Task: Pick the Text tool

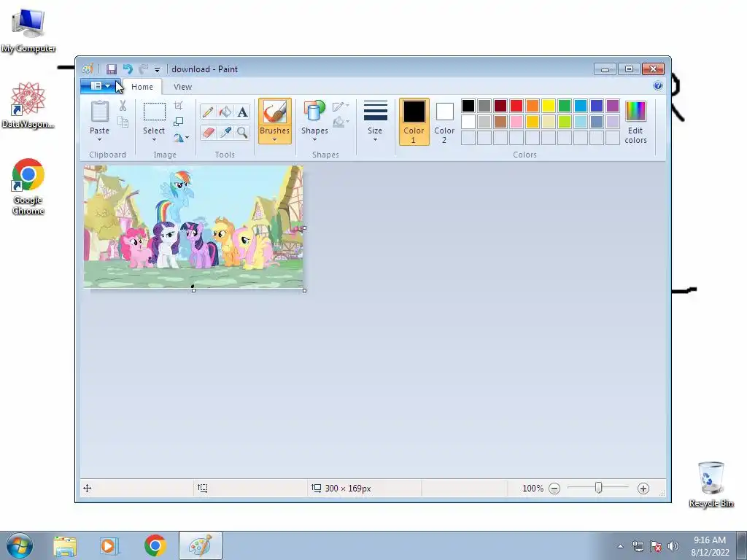Action: pos(242,112)
